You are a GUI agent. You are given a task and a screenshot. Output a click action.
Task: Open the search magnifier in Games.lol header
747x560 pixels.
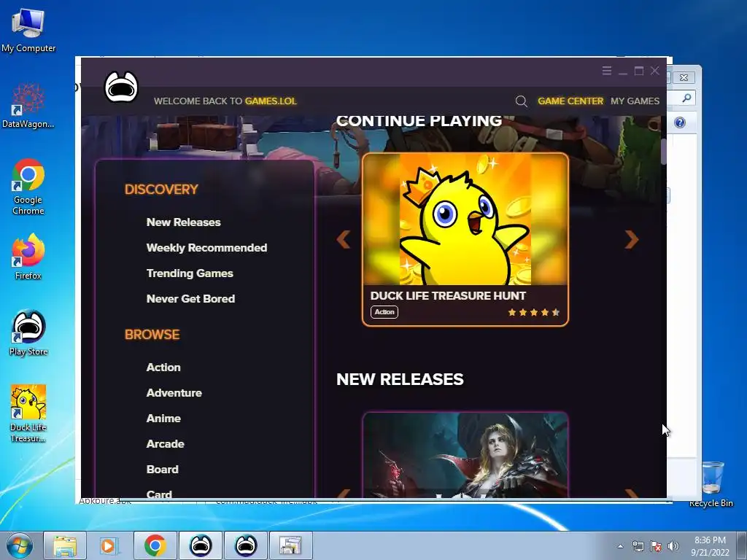521,101
